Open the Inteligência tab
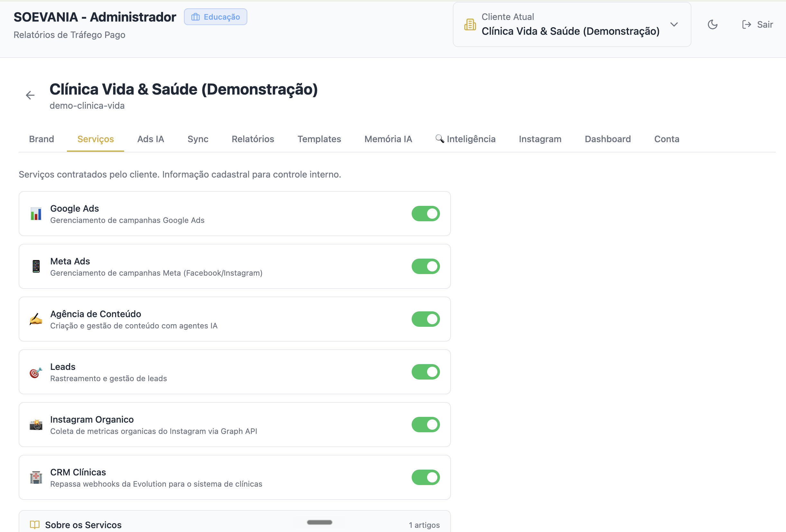The width and height of the screenshot is (786, 532). 465,139
